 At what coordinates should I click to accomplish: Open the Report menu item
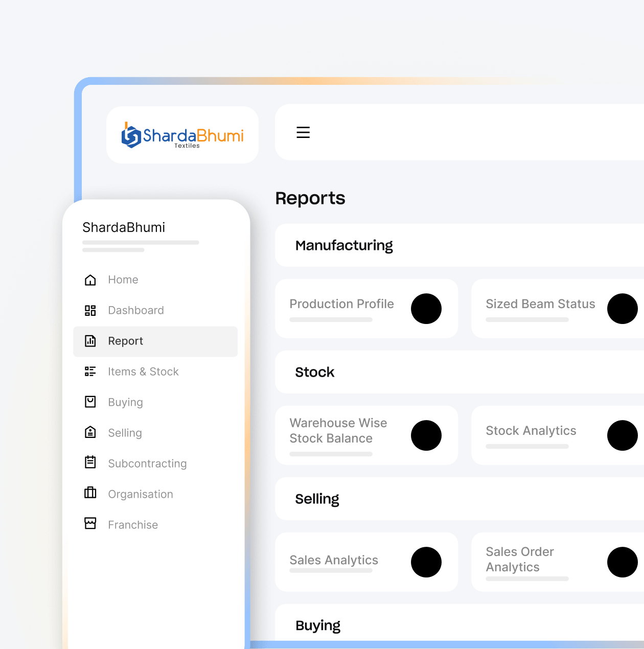click(155, 341)
